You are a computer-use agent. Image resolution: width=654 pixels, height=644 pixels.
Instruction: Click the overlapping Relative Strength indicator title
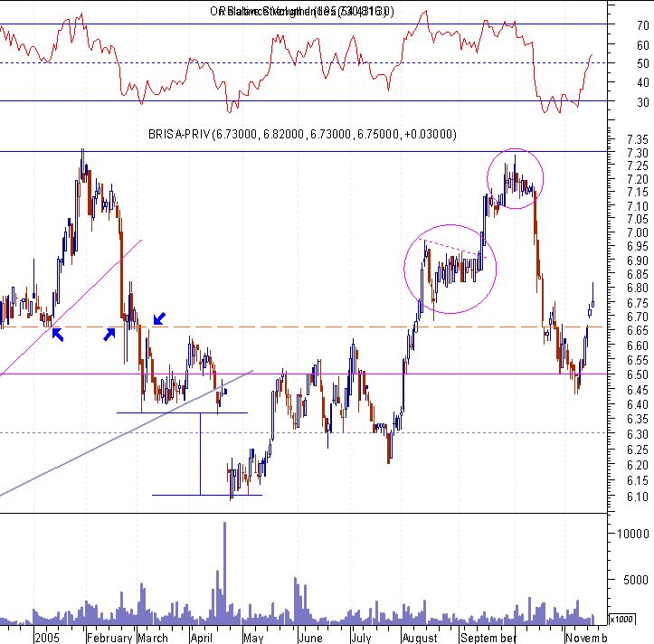point(301,11)
